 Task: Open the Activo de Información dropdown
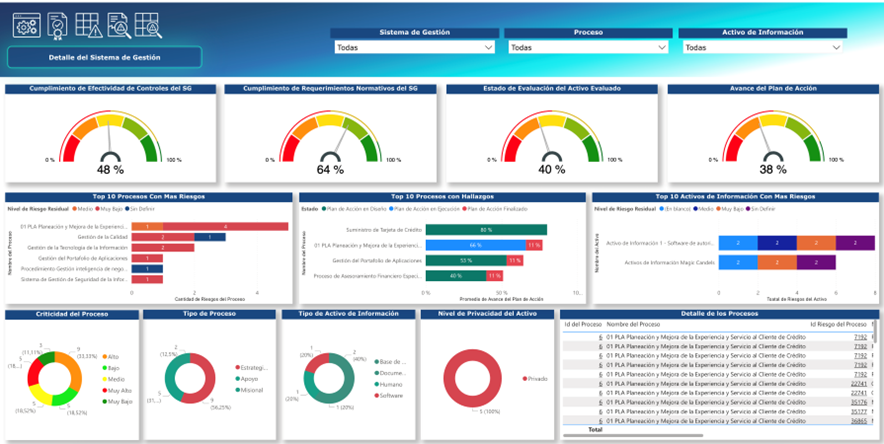(x=760, y=47)
